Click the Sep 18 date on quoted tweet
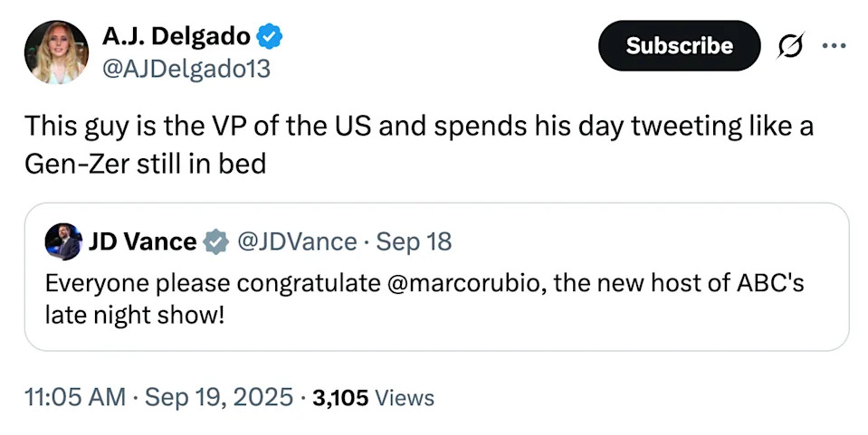 click(414, 241)
